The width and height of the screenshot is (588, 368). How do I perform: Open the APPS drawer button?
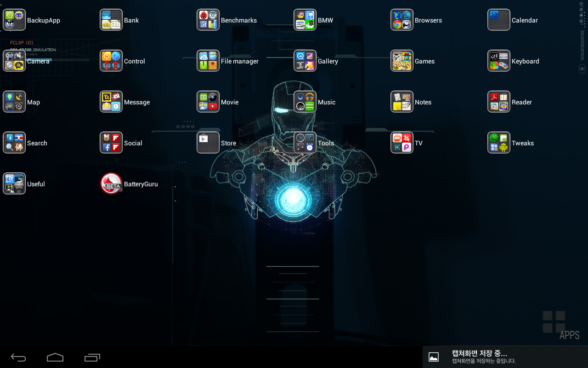click(561, 326)
